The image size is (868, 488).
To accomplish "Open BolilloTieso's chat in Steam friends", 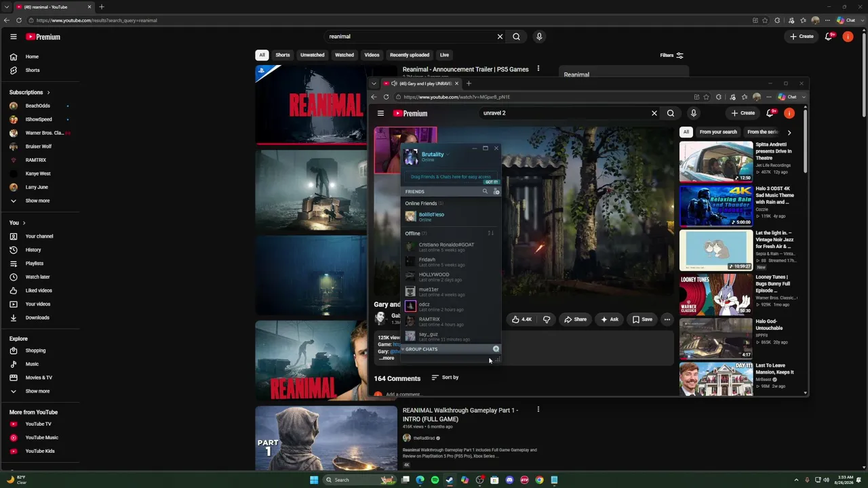I will click(x=451, y=217).
